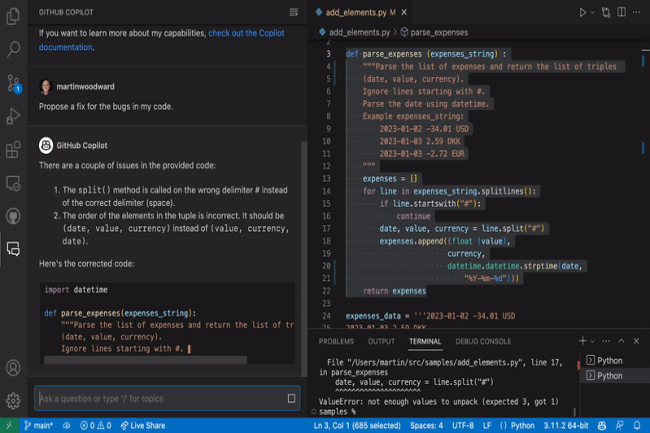The height and width of the screenshot is (433, 650).
Task: Create a new terminal with plus icon
Action: (582, 341)
